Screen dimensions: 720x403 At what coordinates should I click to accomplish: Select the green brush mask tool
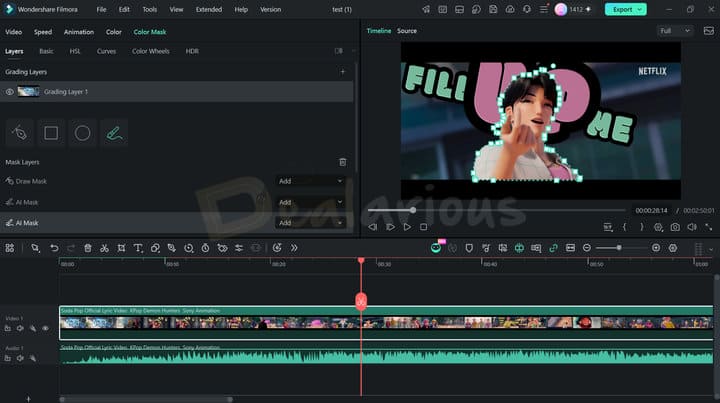114,133
